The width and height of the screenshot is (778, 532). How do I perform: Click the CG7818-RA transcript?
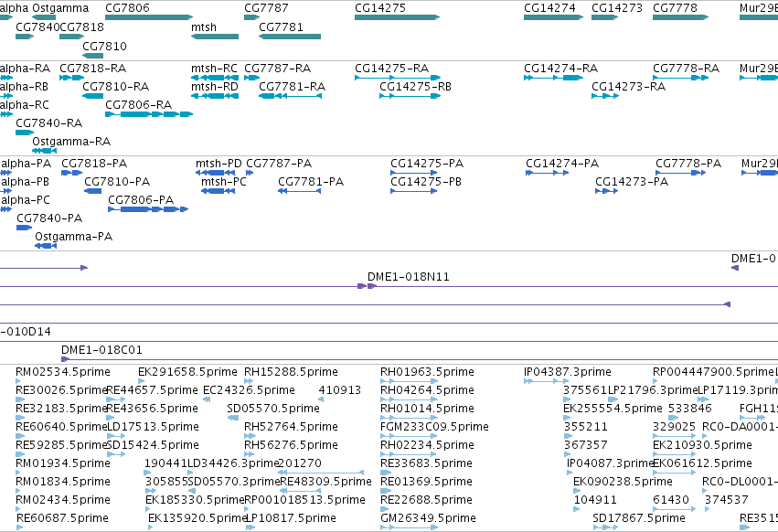point(72,78)
